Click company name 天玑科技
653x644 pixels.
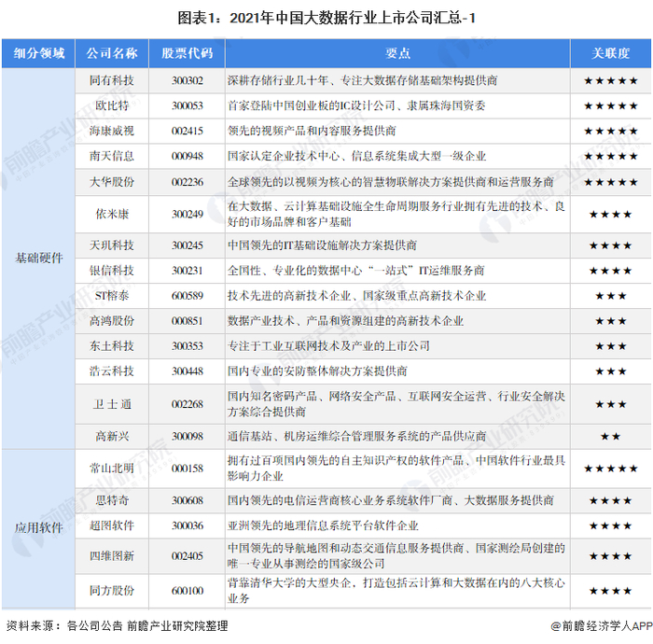pyautogui.click(x=112, y=245)
